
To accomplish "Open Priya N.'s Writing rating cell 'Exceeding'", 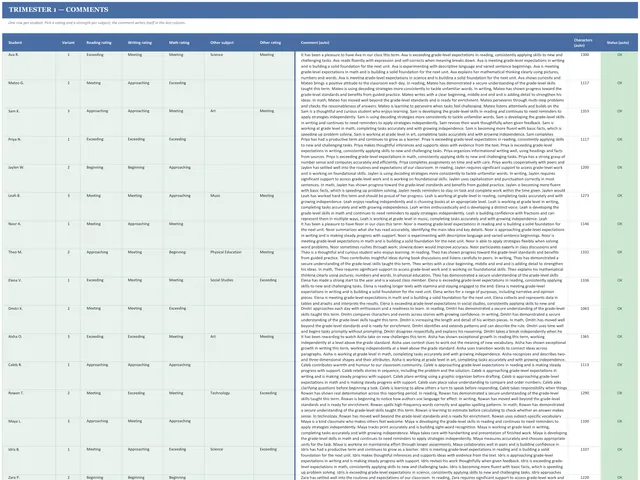I will (x=142, y=151).
